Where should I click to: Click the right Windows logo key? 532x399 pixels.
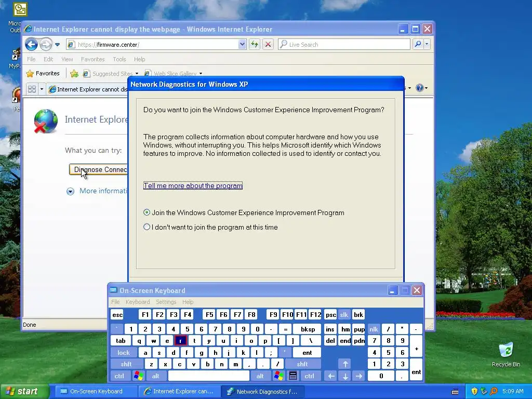click(x=279, y=376)
